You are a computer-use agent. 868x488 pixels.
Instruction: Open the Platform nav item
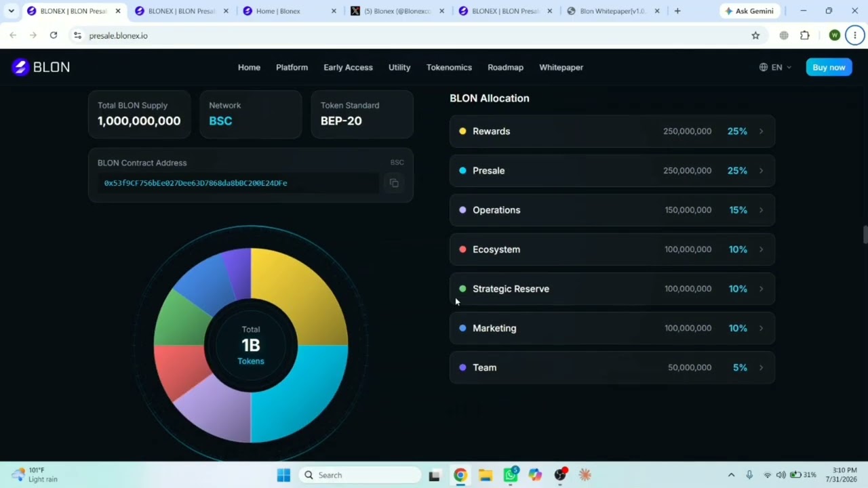coord(292,67)
